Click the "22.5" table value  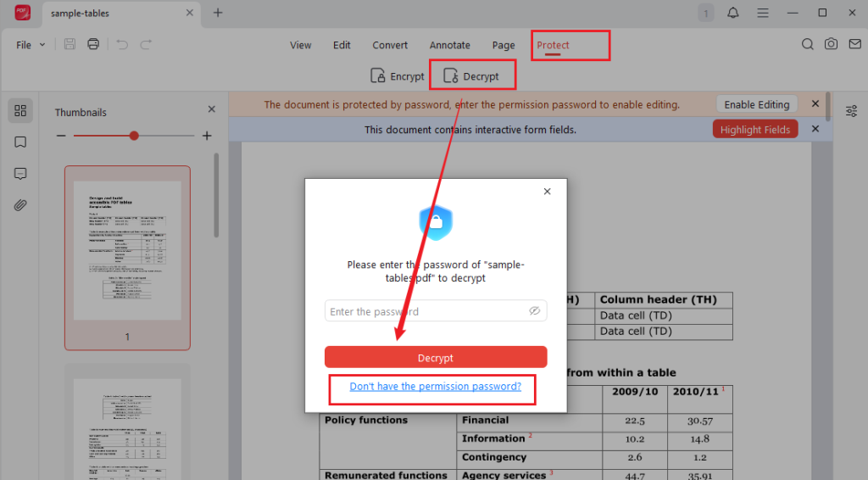tap(634, 421)
